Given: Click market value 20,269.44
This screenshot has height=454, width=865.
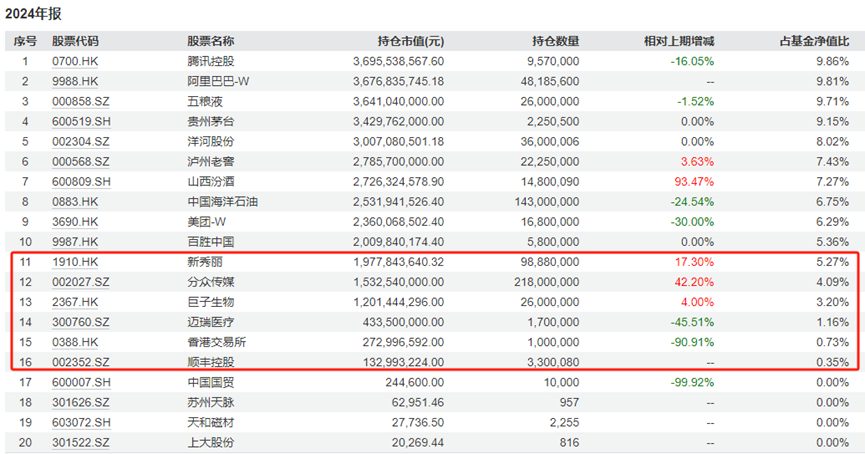Looking at the screenshot, I should point(418,442).
